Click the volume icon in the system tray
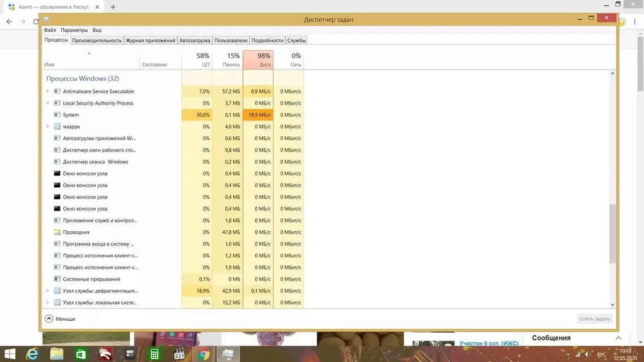This screenshot has height=362, width=644. point(588,354)
